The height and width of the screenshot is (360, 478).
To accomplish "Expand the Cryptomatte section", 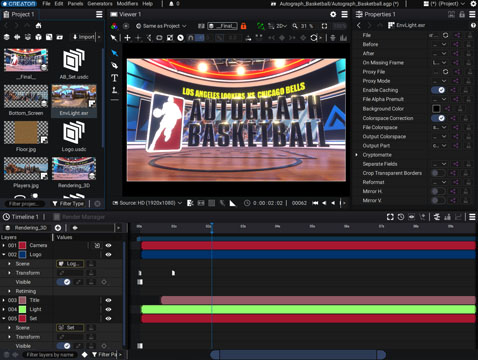I will (356, 155).
